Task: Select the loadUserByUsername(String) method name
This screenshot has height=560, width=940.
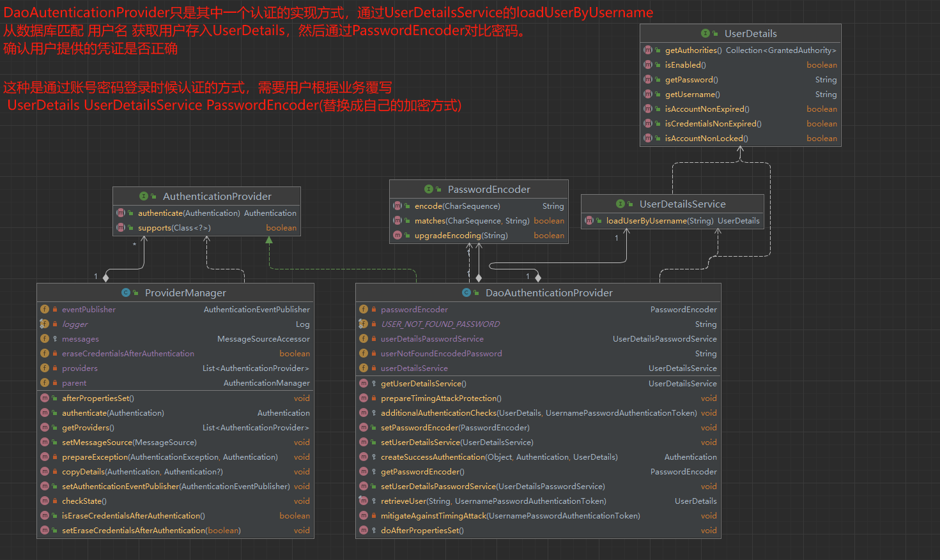Action: [659, 220]
